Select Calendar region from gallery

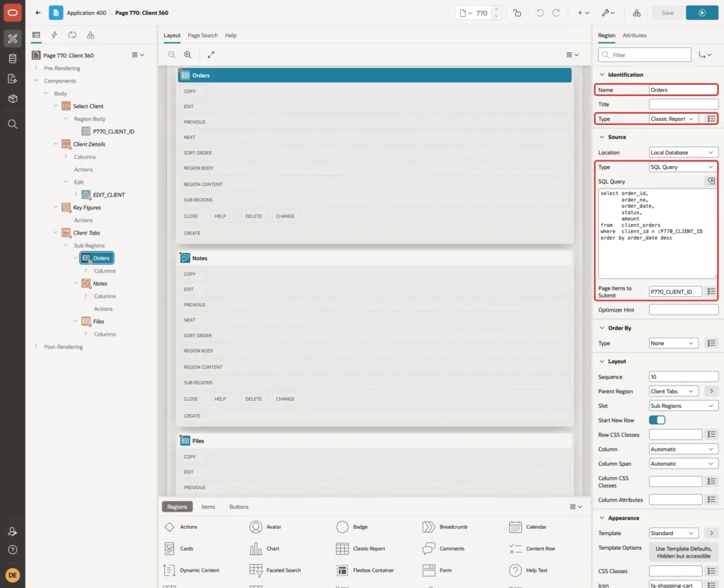pyautogui.click(x=527, y=527)
